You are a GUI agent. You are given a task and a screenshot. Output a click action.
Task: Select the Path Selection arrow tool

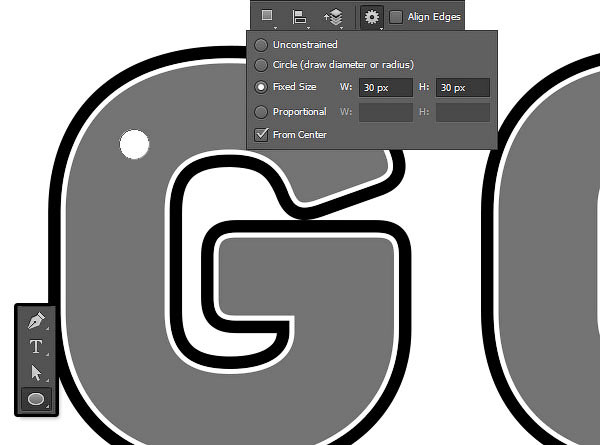pyautogui.click(x=36, y=373)
